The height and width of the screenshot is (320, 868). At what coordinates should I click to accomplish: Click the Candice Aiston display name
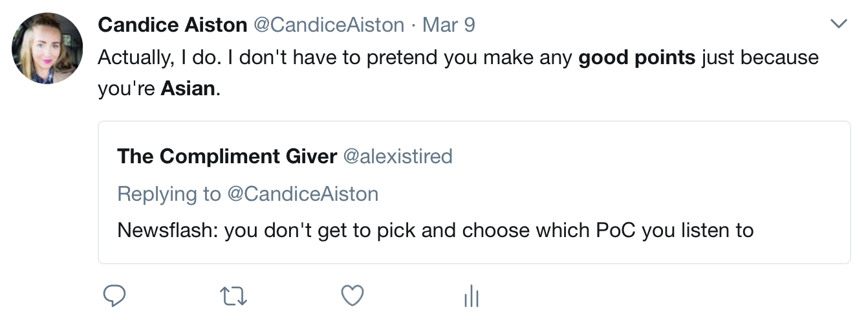coord(172,25)
